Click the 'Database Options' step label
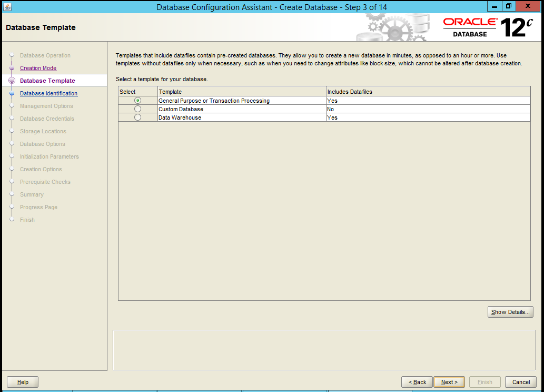Screen dimensions: 544x392 tap(42, 144)
